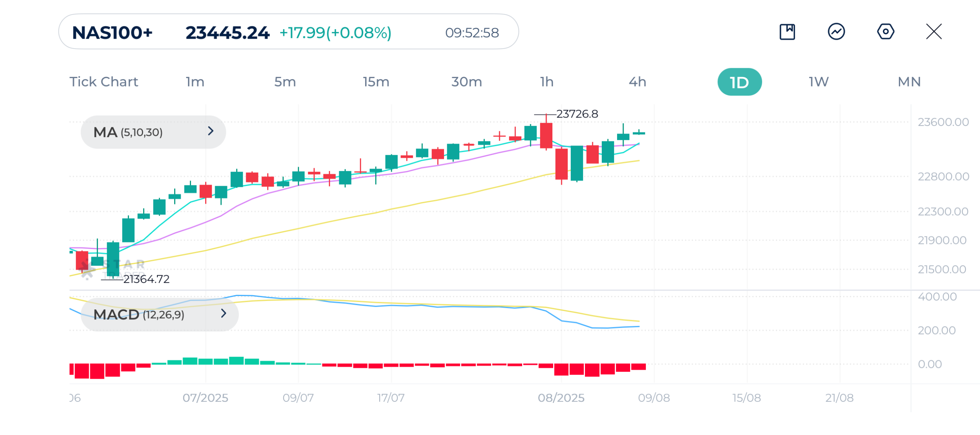
Task: Choose the 30m timeframe
Action: pos(466,82)
